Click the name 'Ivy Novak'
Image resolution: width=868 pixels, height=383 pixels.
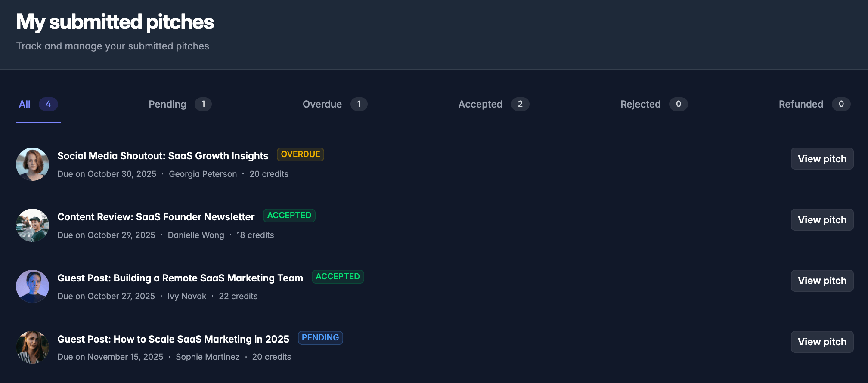pos(187,296)
